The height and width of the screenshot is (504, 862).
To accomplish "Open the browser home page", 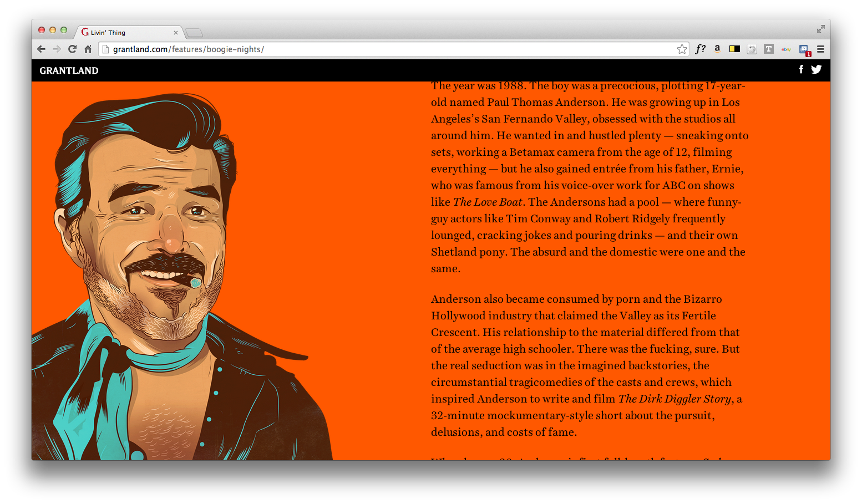I will click(88, 49).
